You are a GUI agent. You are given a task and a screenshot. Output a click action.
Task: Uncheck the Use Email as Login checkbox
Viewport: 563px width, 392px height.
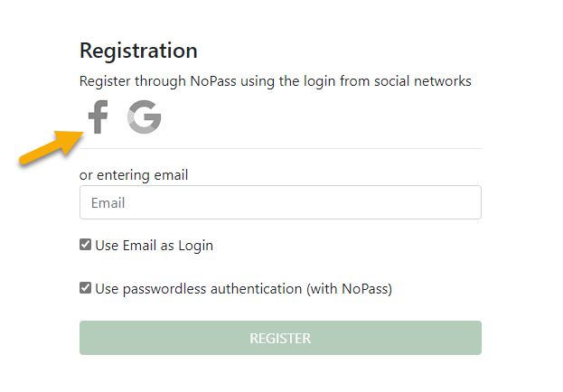[86, 245]
